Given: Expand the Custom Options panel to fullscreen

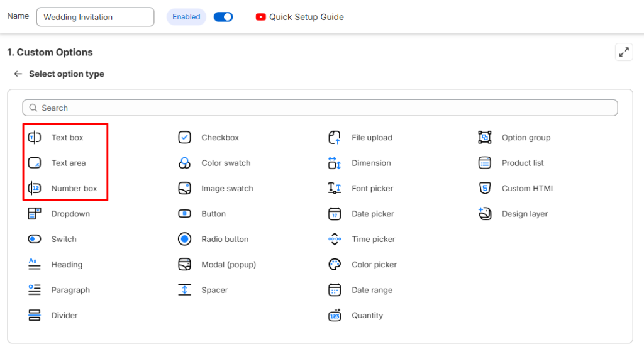Looking at the screenshot, I should point(624,52).
